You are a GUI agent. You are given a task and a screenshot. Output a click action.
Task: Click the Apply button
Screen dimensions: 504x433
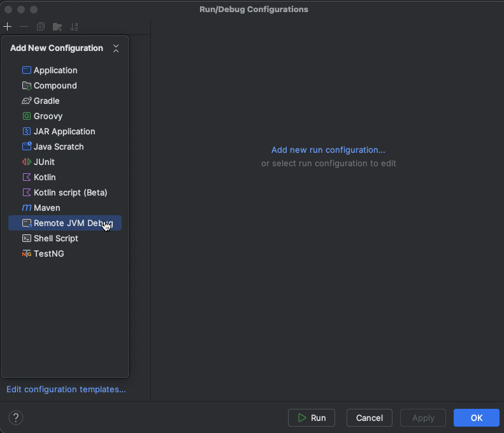click(423, 418)
